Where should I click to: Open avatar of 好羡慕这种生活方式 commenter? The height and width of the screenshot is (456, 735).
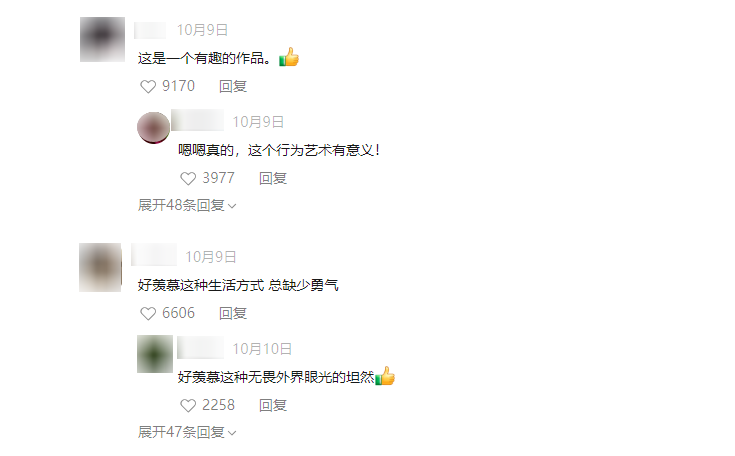[x=100, y=268]
